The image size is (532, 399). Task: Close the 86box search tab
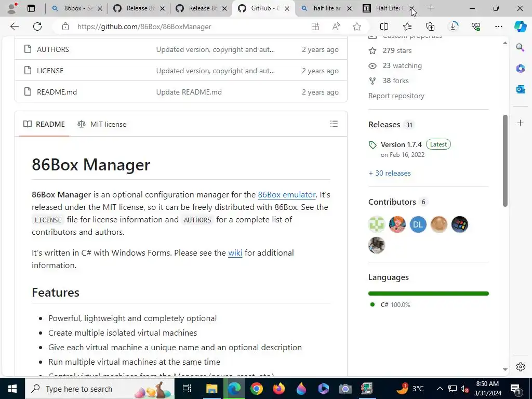click(100, 8)
